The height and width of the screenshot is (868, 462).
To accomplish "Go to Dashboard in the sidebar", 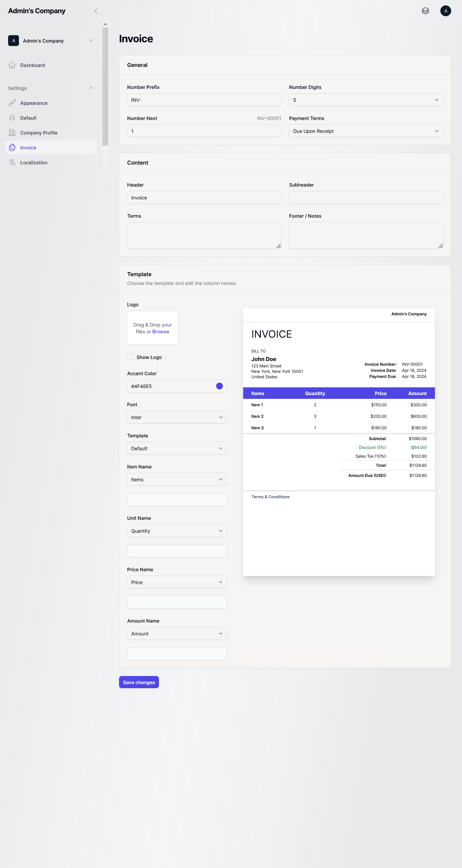I will tap(51, 65).
